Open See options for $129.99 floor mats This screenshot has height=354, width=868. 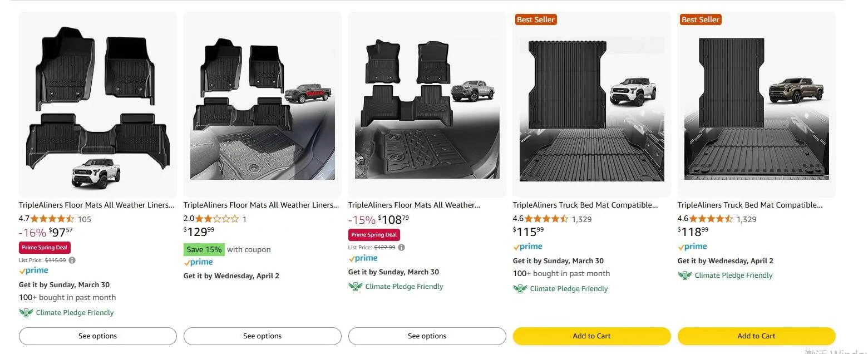pos(262,336)
